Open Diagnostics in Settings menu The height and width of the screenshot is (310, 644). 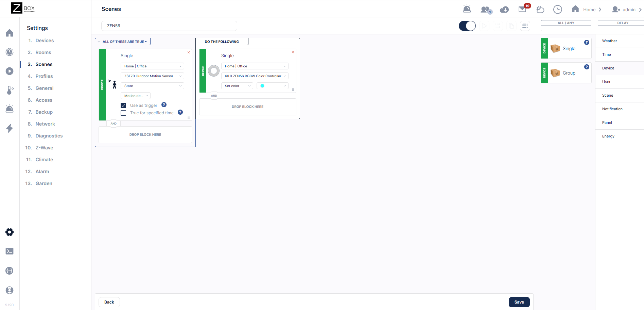49,136
